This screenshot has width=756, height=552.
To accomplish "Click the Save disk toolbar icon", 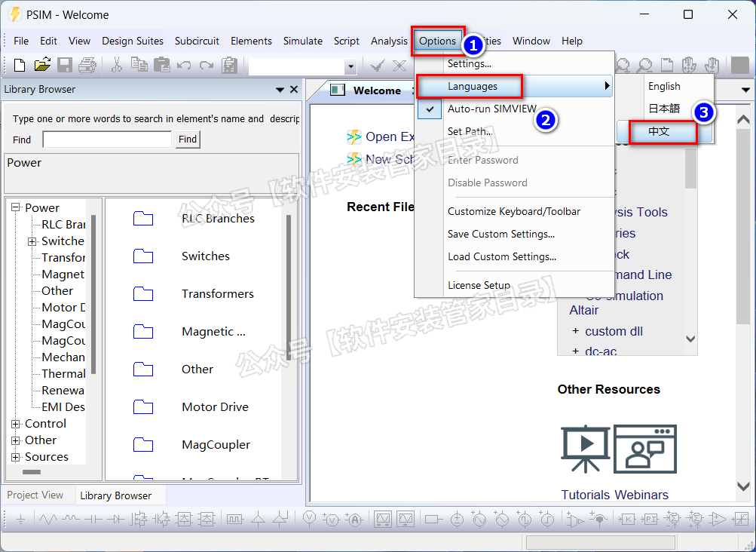I will click(x=65, y=65).
